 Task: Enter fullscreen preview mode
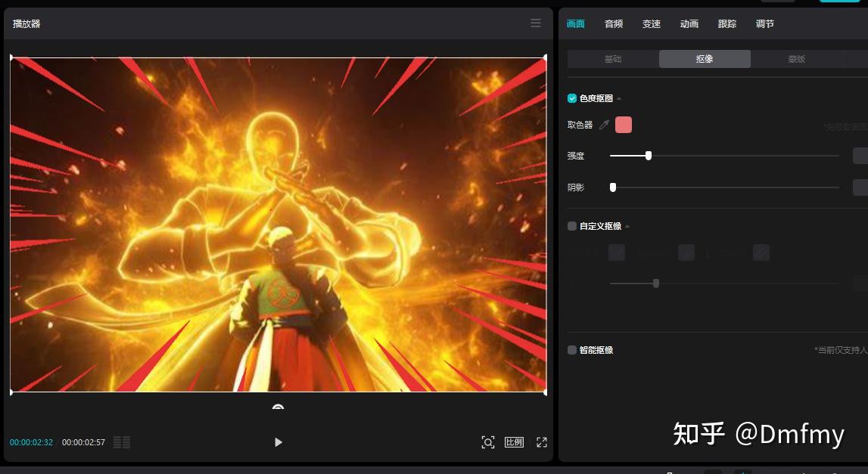pos(541,442)
